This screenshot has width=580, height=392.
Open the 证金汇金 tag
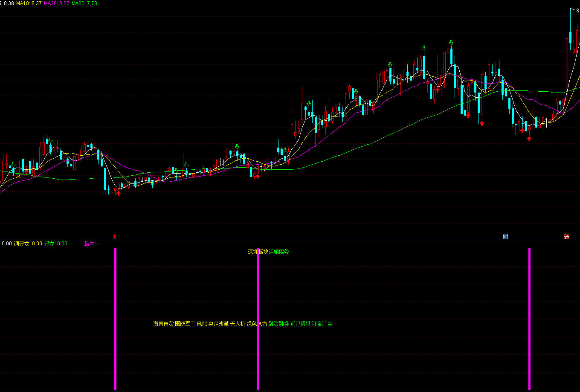click(322, 324)
